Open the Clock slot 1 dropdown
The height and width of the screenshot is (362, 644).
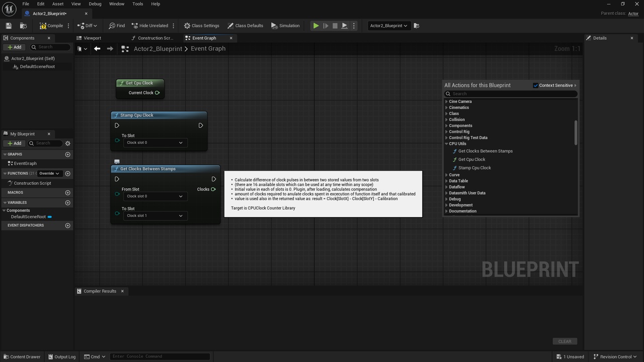pos(155,216)
